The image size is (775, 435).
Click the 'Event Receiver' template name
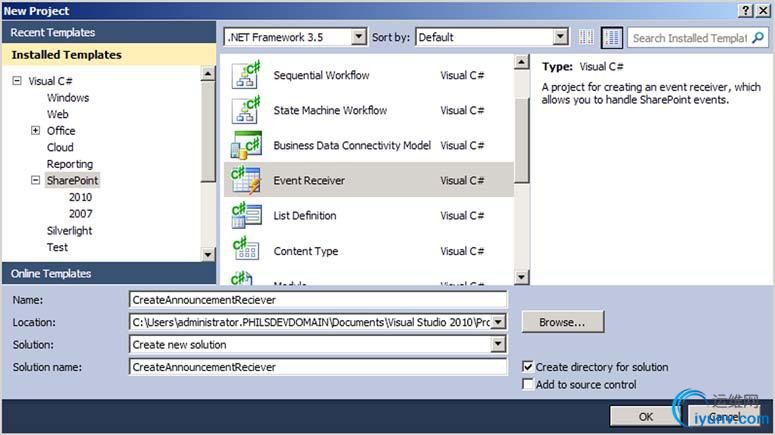[309, 180]
